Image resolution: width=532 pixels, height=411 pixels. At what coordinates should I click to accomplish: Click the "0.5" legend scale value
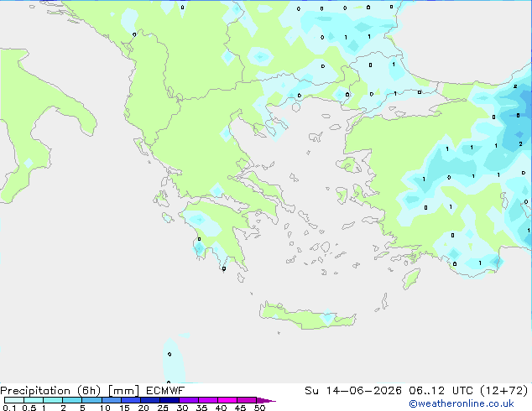coord(29,408)
